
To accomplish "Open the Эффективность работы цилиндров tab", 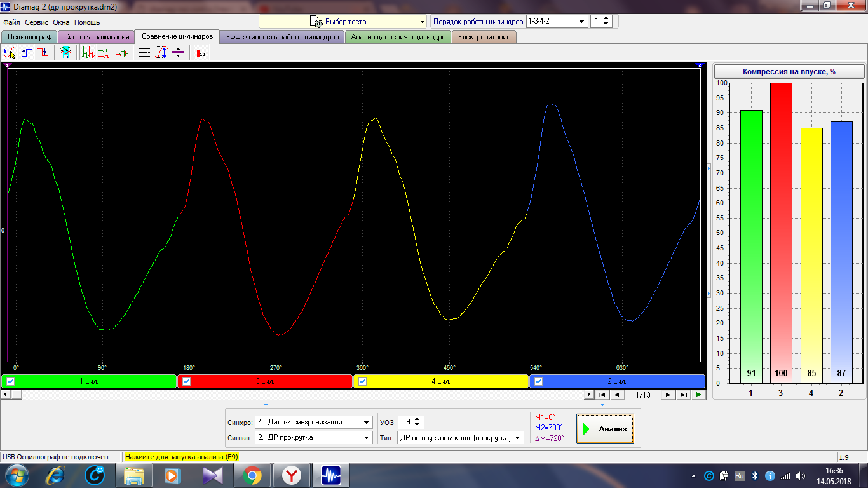I will 282,37.
